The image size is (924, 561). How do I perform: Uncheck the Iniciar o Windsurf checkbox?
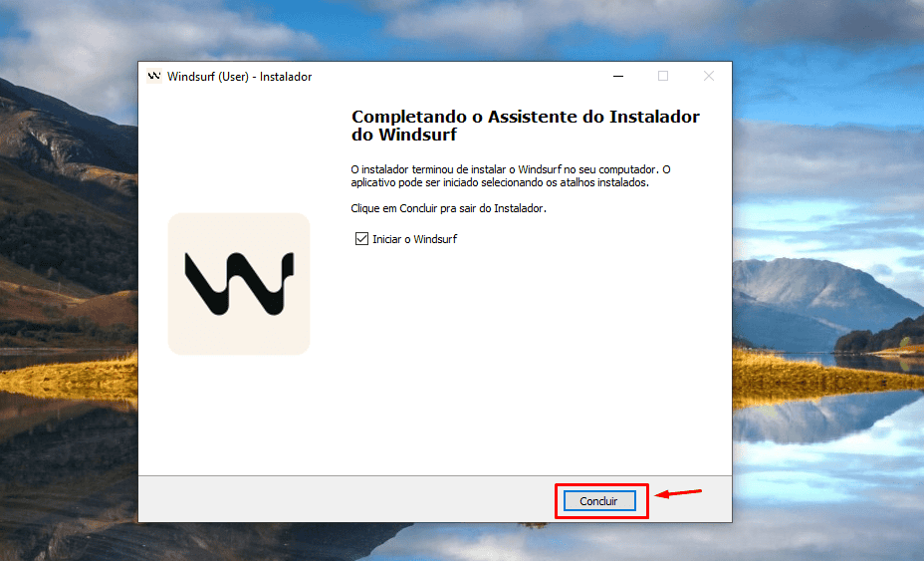tap(361, 239)
